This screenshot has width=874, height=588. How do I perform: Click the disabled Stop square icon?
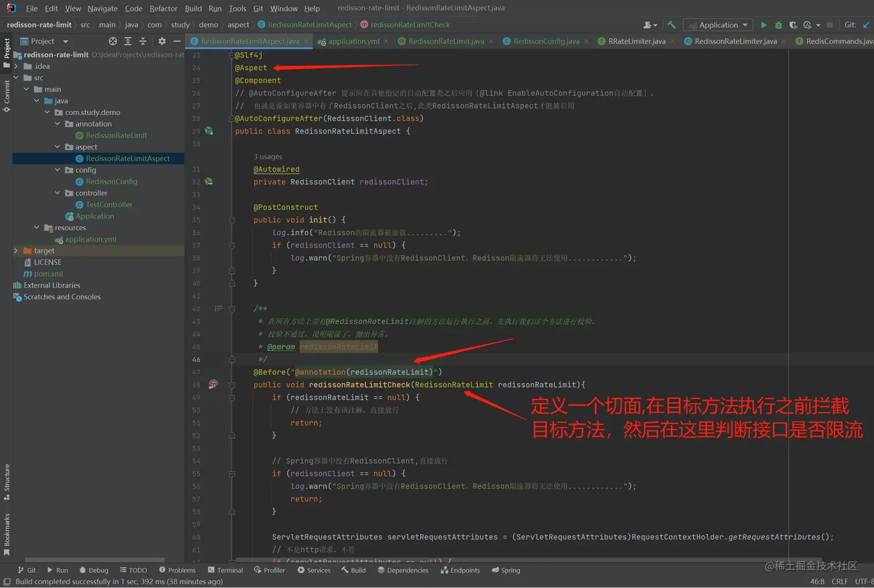(829, 25)
